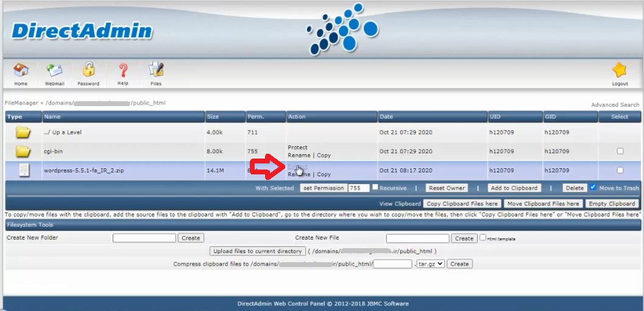Tick the cgi-bin row select checkbox
The height and width of the screenshot is (311, 644).
[x=620, y=151]
